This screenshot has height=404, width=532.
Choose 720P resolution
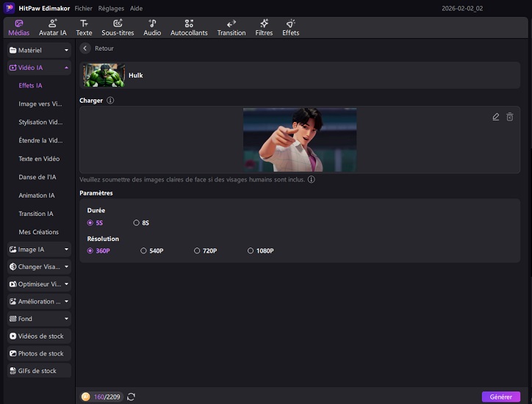coord(197,250)
